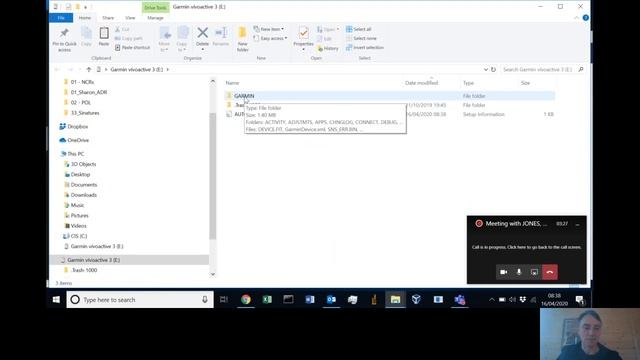Switch to the Share ribbon tab
640x360 pixels.
click(x=108, y=18)
